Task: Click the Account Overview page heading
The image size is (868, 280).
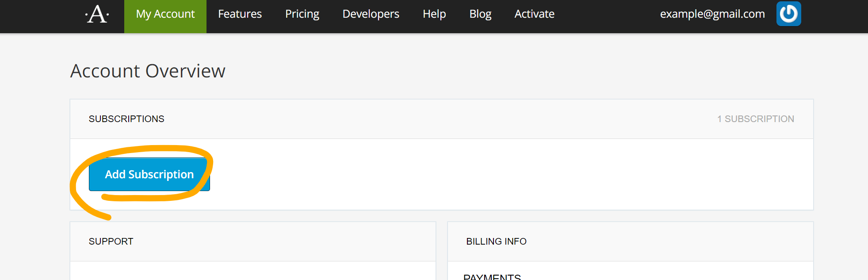Action: coord(148,71)
